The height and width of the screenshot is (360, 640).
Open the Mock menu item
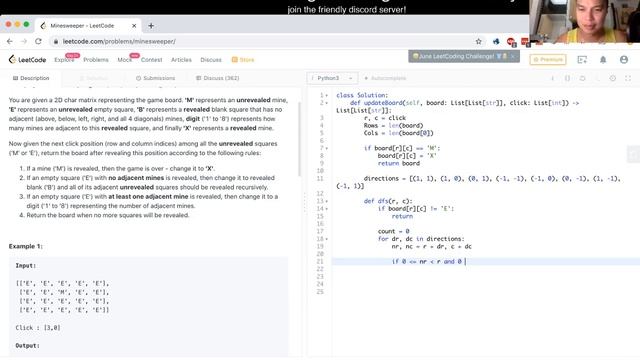click(x=124, y=60)
